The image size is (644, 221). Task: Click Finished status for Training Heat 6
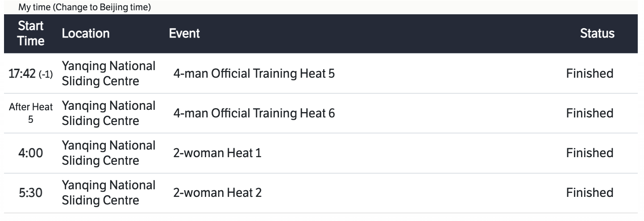tap(590, 113)
